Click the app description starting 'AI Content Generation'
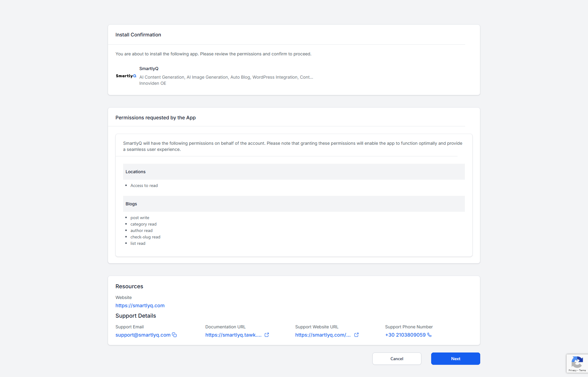This screenshot has width=588, height=377. pyautogui.click(x=226, y=77)
